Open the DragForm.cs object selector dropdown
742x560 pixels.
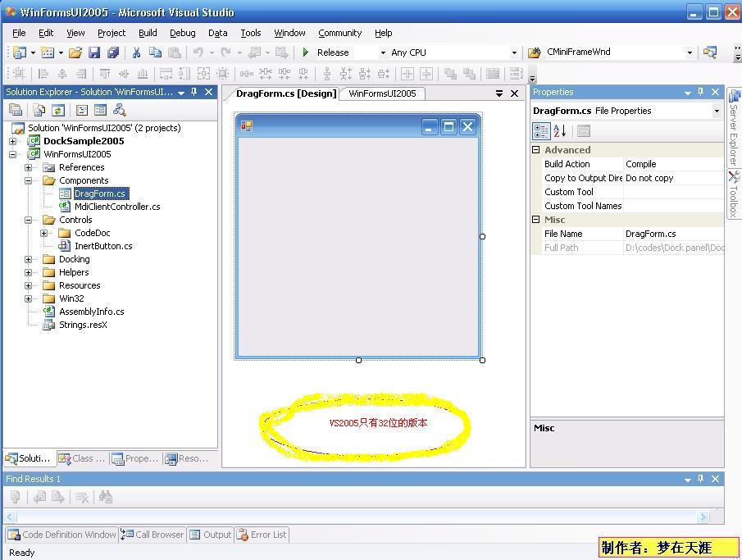(x=717, y=111)
